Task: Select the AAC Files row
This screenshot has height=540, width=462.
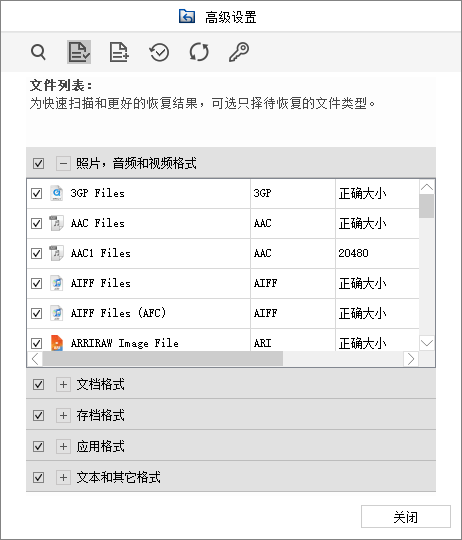Action: [x=223, y=224]
